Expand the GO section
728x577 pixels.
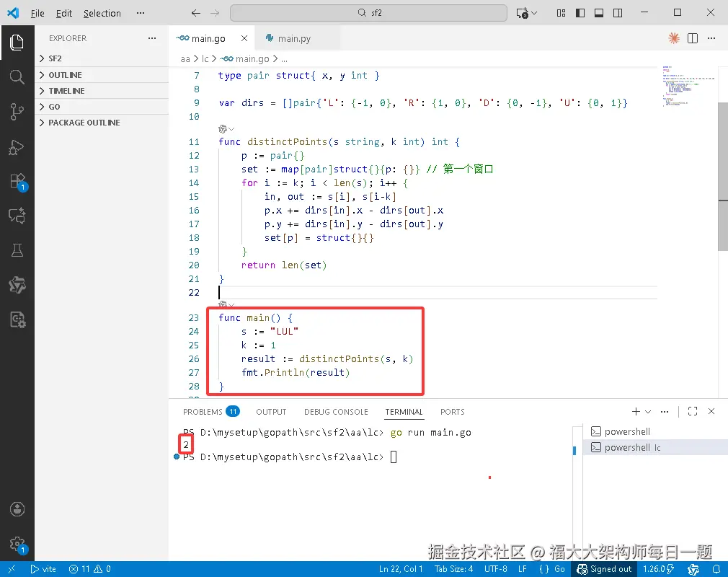(x=102, y=107)
